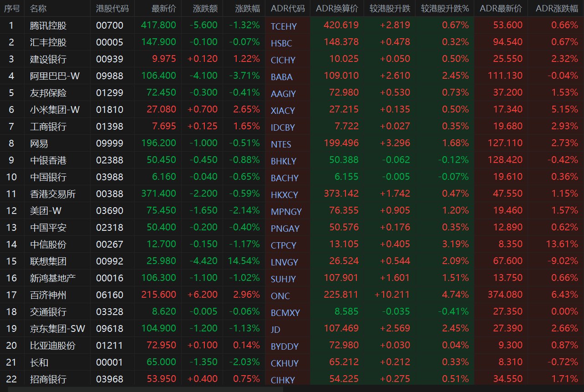Open the 联想集团 stock row

[48, 261]
